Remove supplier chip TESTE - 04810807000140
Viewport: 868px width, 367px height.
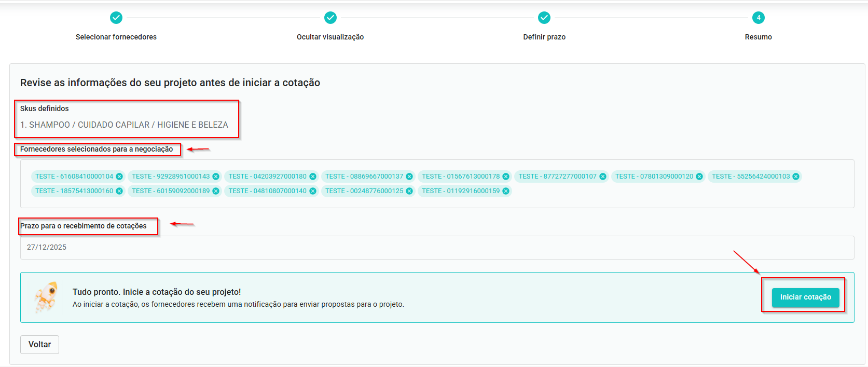[313, 191]
